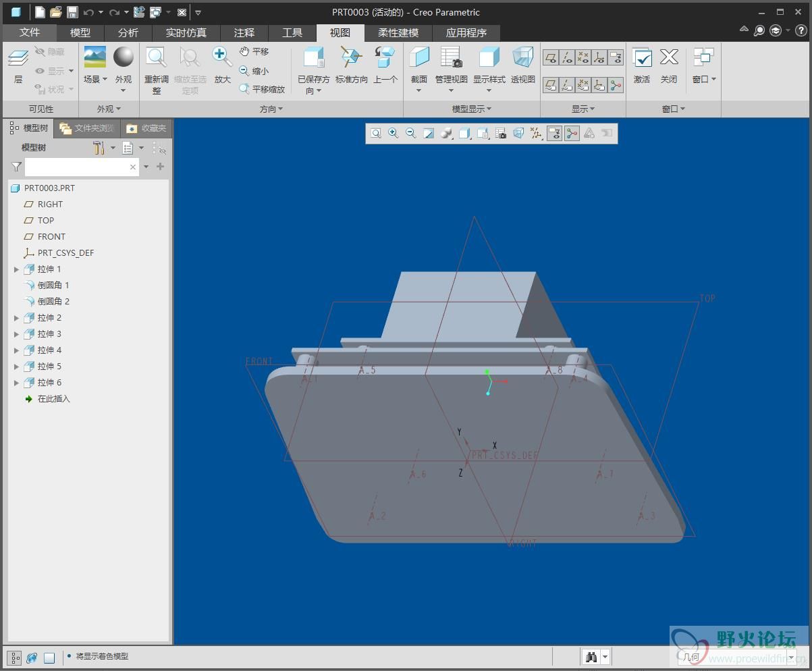Click Refit icon in graphics toolbar
Viewport: 812px width, 671px height.
pyautogui.click(x=376, y=134)
